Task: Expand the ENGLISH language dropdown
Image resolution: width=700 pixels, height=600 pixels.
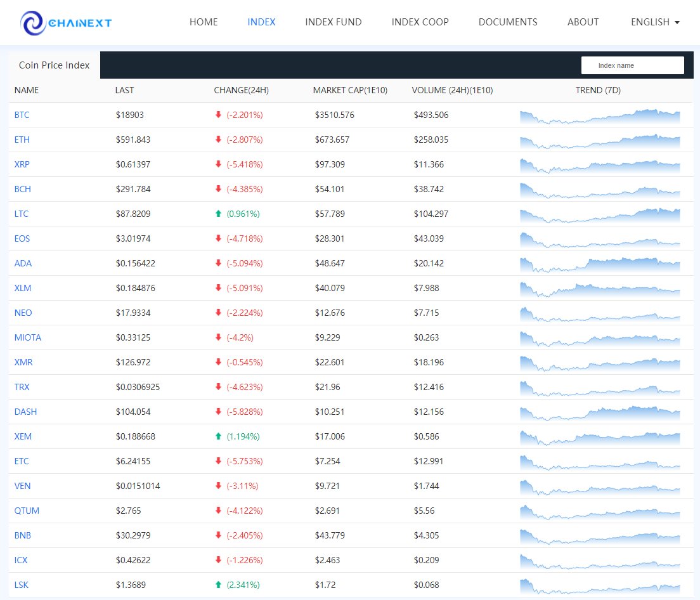Action: tap(656, 22)
